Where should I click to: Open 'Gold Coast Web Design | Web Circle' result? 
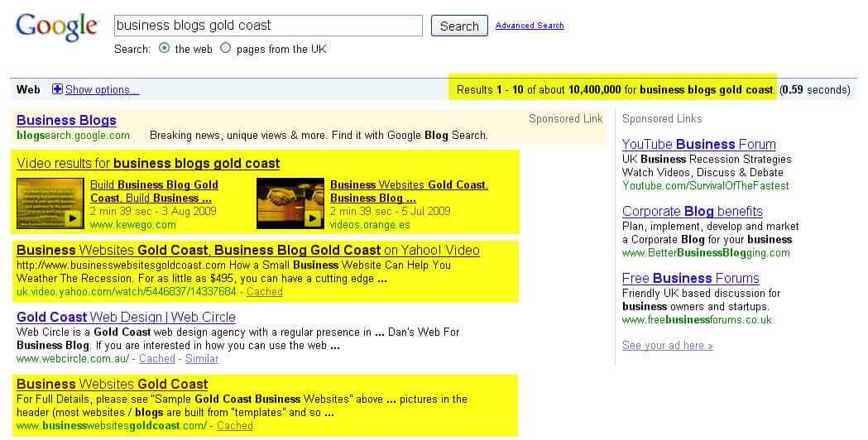pos(127,317)
